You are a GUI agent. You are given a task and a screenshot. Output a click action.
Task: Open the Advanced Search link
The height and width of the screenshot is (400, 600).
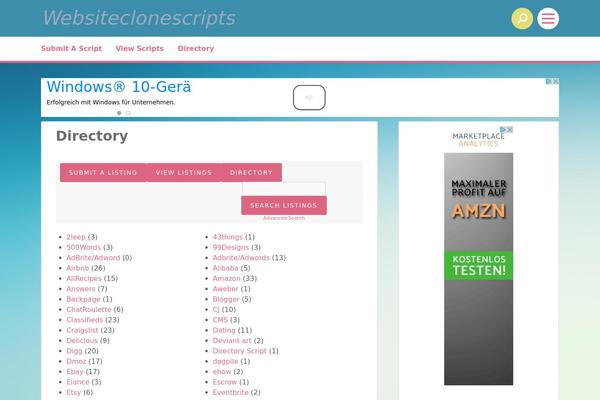click(x=284, y=218)
